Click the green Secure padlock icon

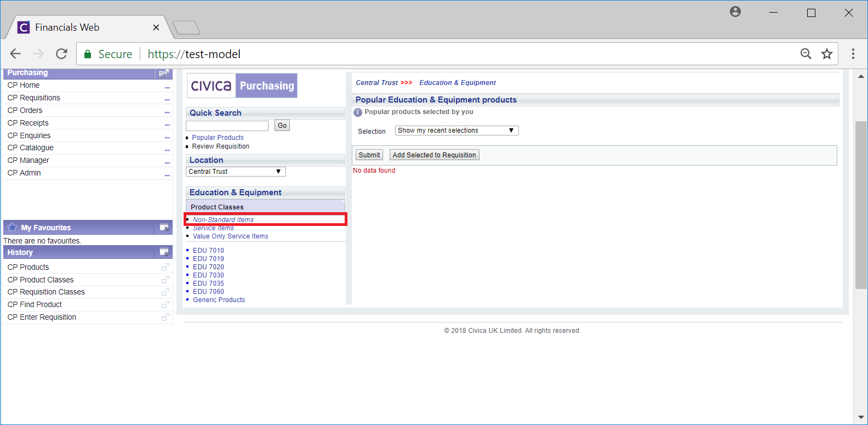[x=87, y=54]
